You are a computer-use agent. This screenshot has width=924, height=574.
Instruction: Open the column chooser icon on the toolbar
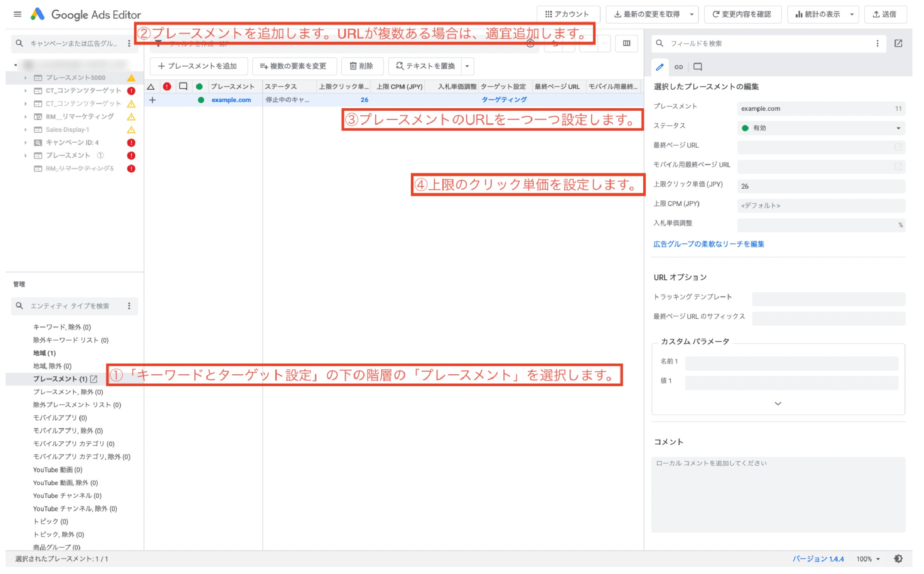coord(627,43)
